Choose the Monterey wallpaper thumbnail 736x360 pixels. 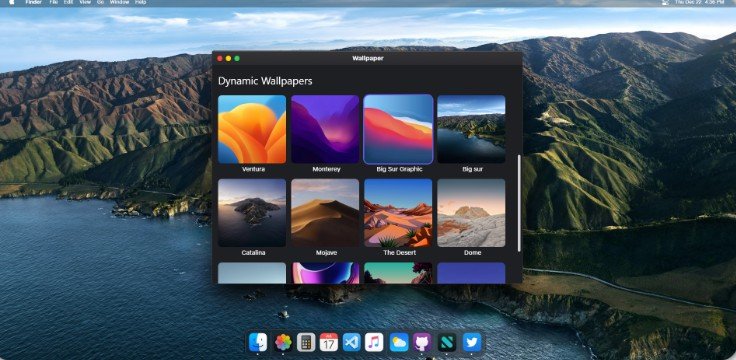point(325,129)
